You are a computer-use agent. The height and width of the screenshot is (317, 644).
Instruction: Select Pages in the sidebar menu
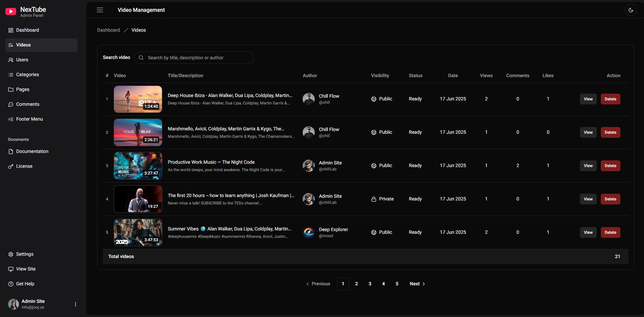coord(23,89)
